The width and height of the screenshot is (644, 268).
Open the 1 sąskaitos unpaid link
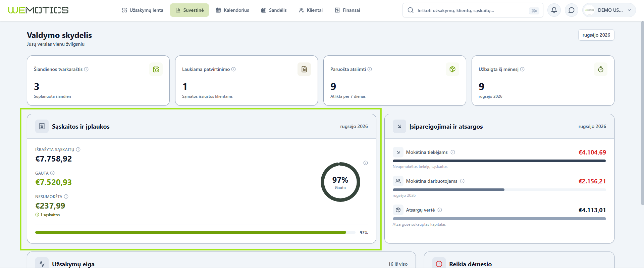[48, 215]
